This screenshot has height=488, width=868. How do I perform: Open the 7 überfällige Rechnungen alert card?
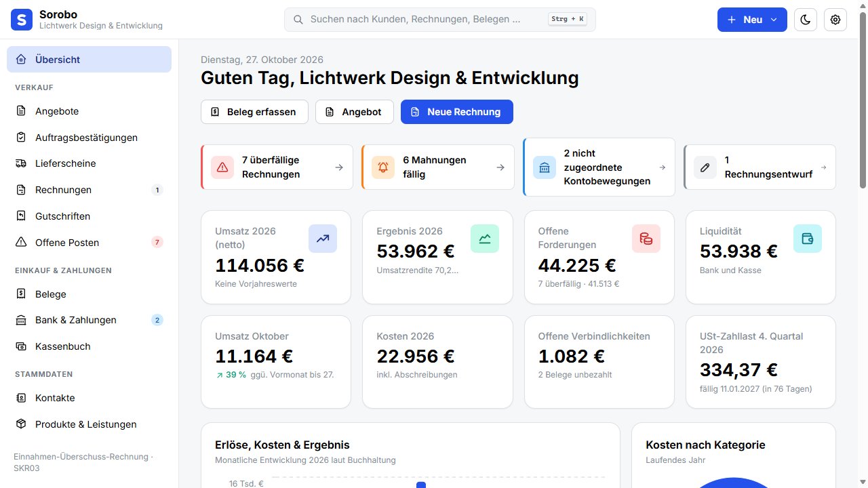click(x=277, y=167)
